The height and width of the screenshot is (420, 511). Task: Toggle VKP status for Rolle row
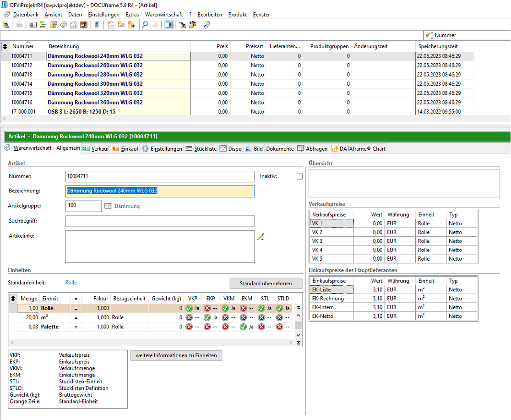click(189, 308)
